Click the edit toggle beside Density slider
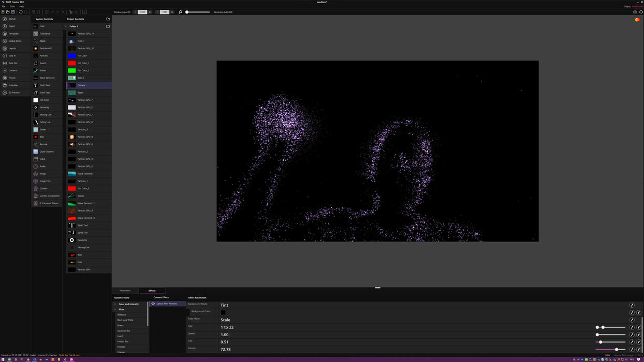This screenshot has width=644, height=362. pos(632,350)
